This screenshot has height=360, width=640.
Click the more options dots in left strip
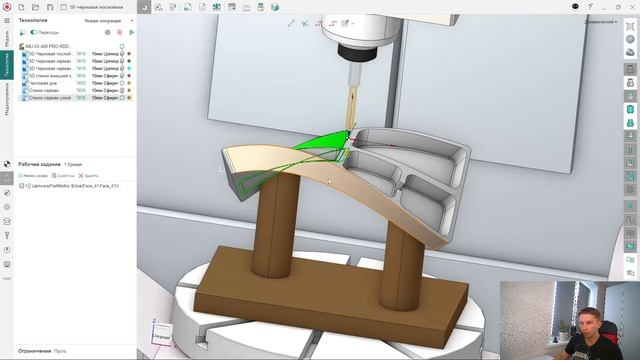[7, 279]
